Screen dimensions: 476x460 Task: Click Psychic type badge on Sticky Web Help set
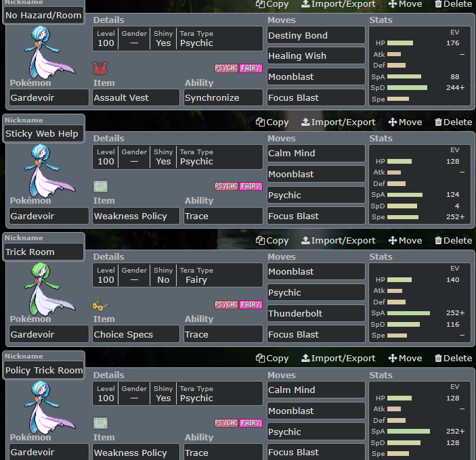coord(226,186)
